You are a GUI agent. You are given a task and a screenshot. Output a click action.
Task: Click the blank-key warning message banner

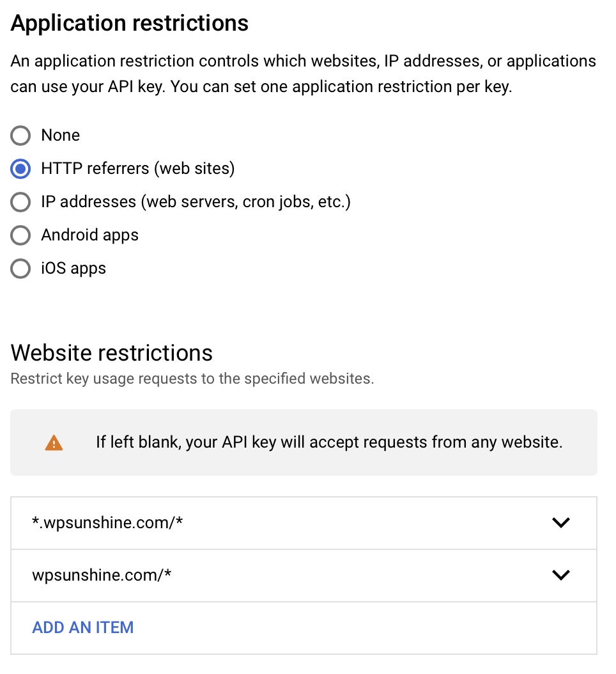tap(304, 442)
